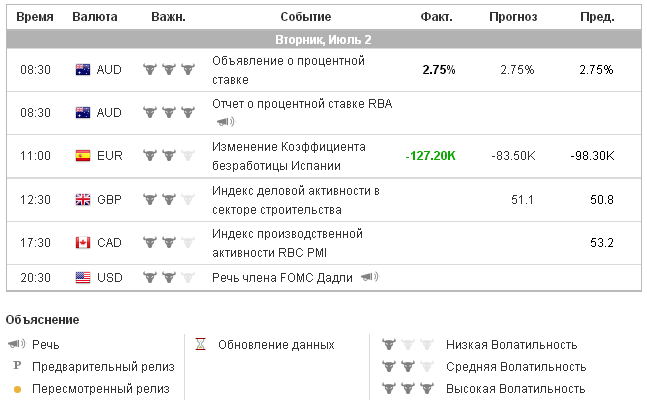Image resolution: width=647 pixels, height=410 pixels.
Task: Click the Australian flag in the first AUD row
Action: coord(83,70)
